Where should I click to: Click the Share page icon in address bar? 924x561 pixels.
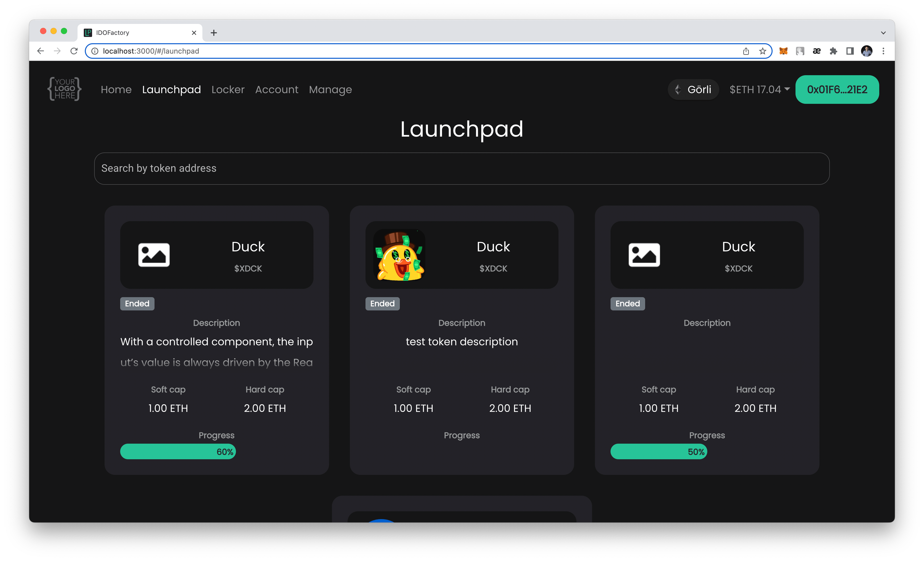pos(746,51)
